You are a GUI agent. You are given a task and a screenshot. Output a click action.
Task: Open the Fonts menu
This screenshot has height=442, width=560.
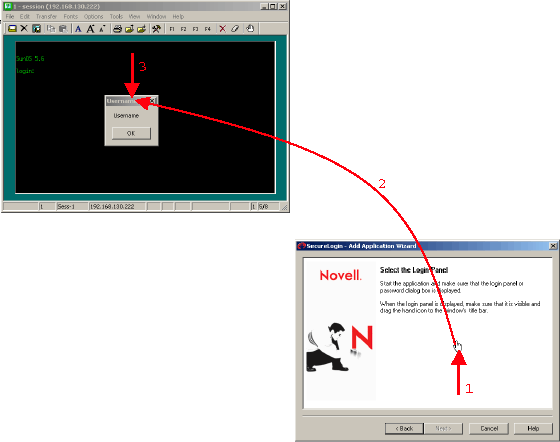pos(70,16)
